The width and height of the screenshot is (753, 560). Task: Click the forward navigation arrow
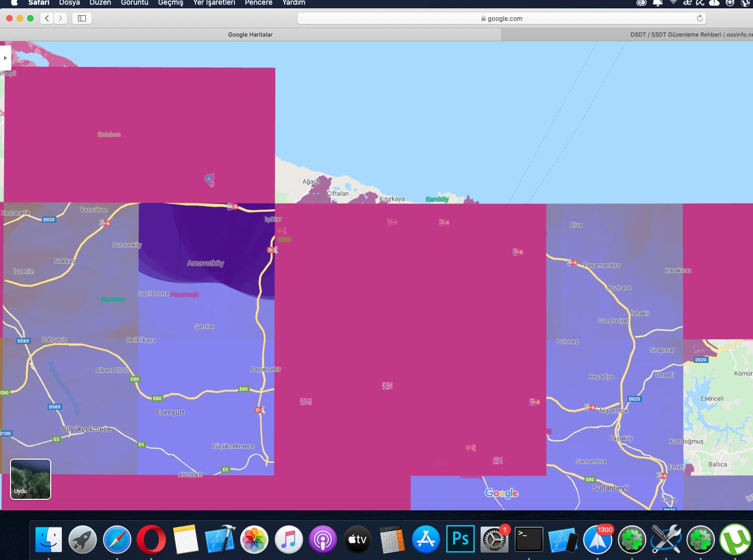click(61, 18)
